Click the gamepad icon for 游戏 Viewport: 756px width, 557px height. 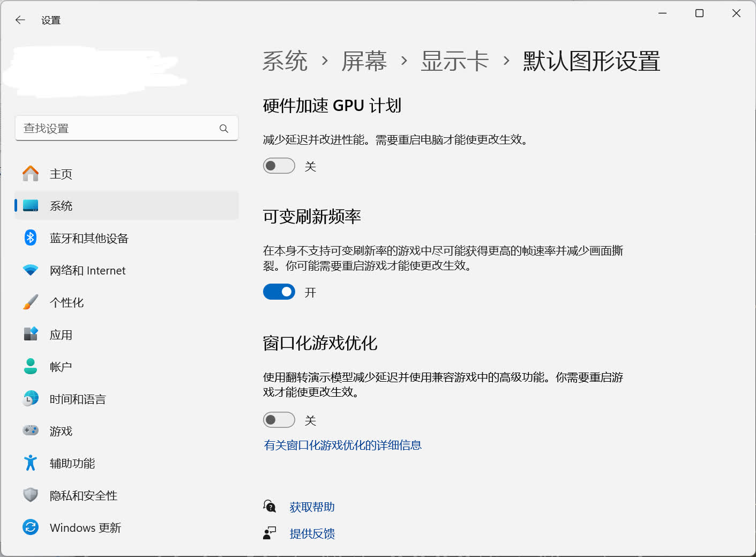pos(31,430)
